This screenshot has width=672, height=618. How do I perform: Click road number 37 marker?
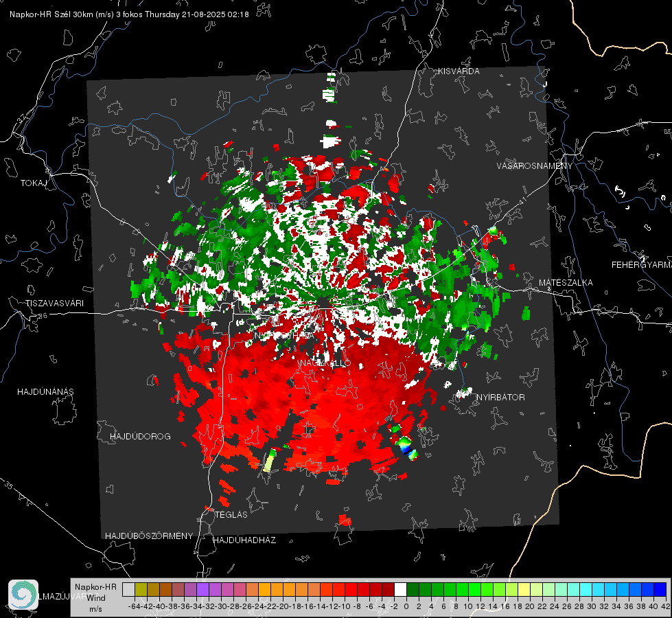coord(21,118)
